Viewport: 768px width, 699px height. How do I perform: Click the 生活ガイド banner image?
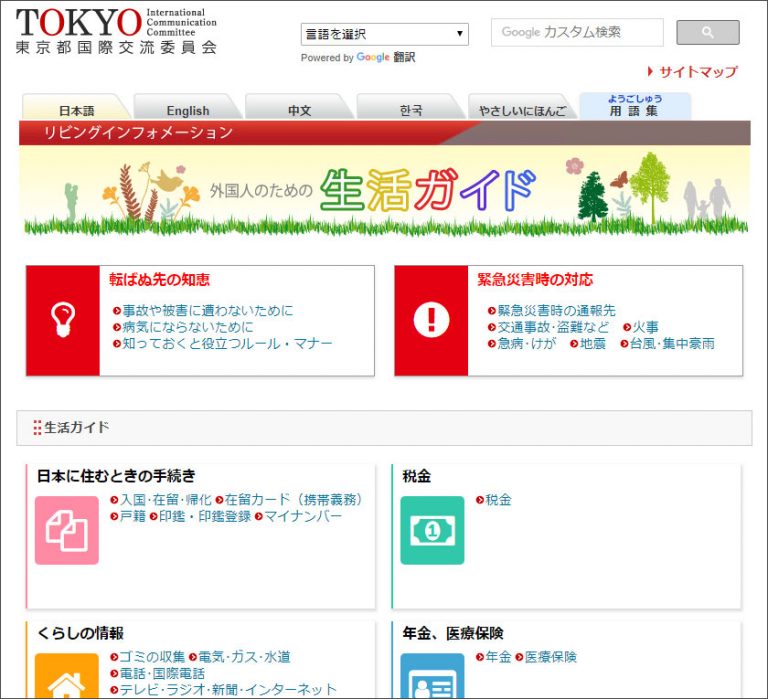tap(384, 190)
